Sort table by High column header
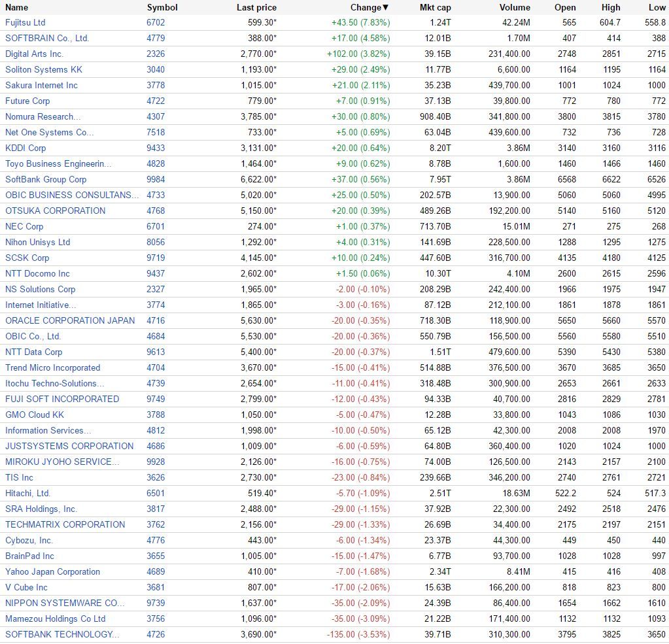This screenshot has width=669, height=644. pos(611,7)
